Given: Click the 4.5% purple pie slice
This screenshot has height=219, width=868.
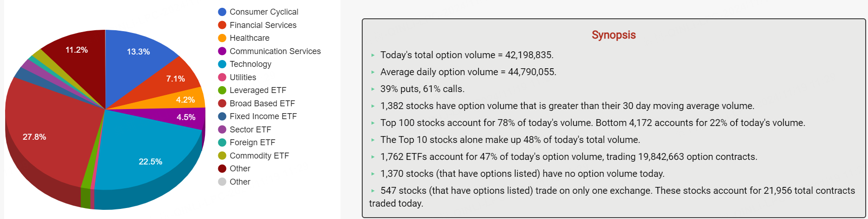Looking at the screenshot, I should pyautogui.click(x=183, y=117).
